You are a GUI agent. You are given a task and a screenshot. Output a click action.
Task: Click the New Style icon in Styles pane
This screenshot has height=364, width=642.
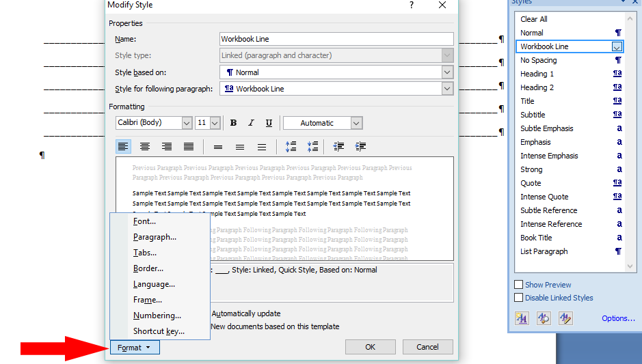(x=522, y=318)
